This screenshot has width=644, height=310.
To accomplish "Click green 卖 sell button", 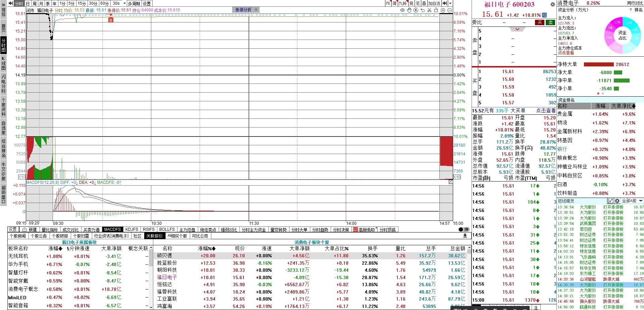I will [550, 22].
